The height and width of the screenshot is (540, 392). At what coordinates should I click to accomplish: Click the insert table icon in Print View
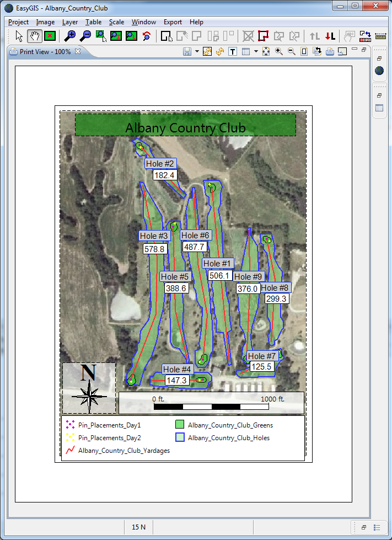[245, 52]
